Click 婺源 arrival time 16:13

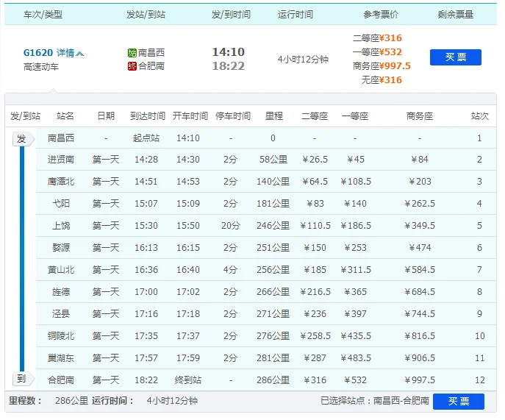[146, 248]
